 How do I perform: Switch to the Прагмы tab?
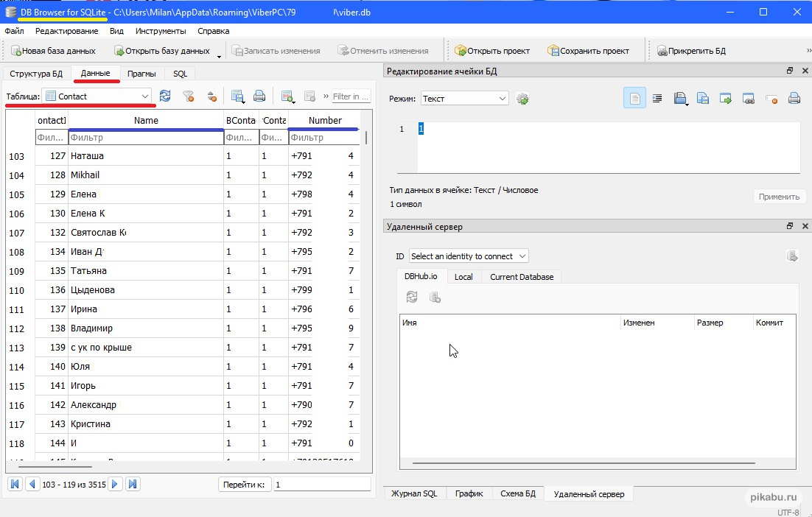(141, 74)
